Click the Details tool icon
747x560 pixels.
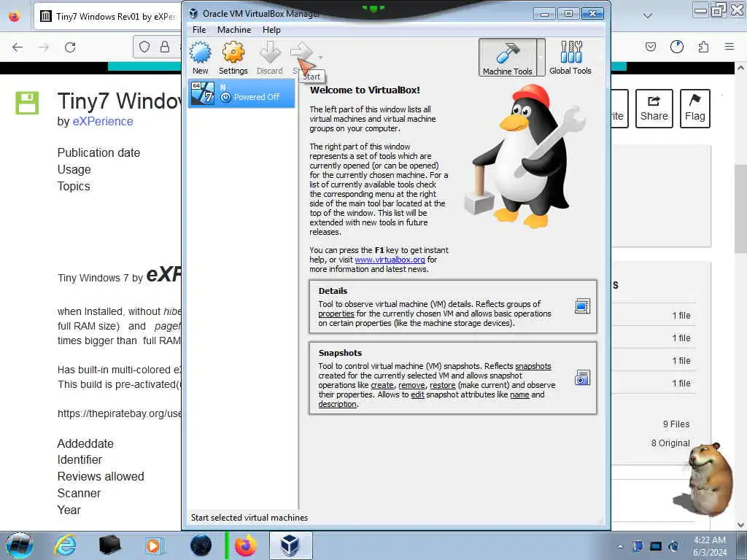(x=582, y=306)
